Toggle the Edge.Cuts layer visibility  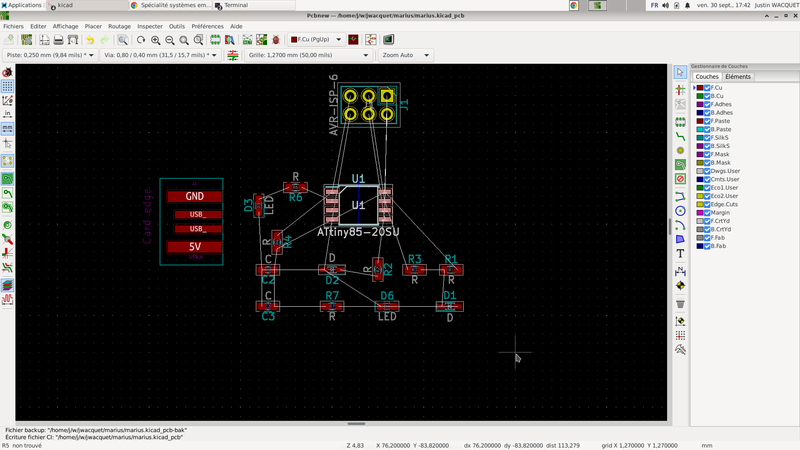tap(707, 204)
